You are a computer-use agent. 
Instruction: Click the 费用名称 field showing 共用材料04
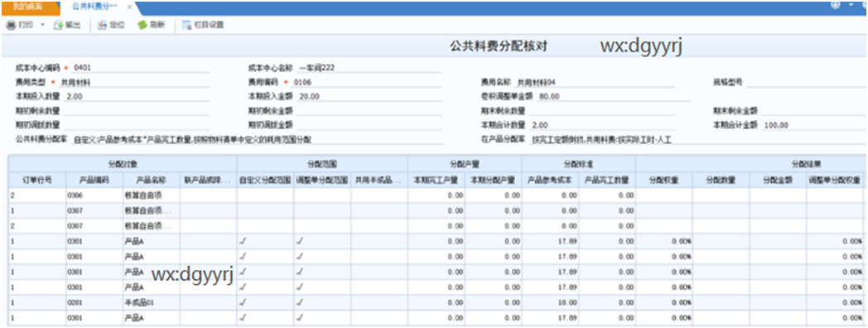coord(595,83)
